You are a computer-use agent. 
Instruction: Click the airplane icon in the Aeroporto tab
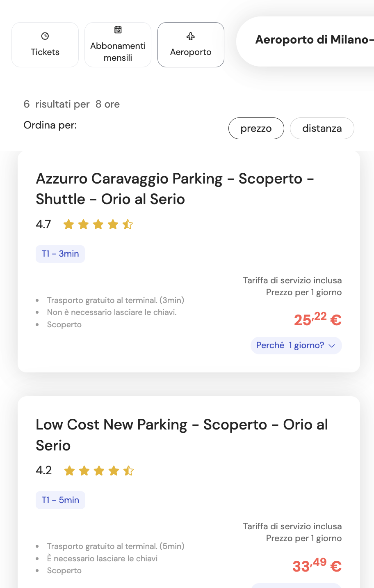191,37
